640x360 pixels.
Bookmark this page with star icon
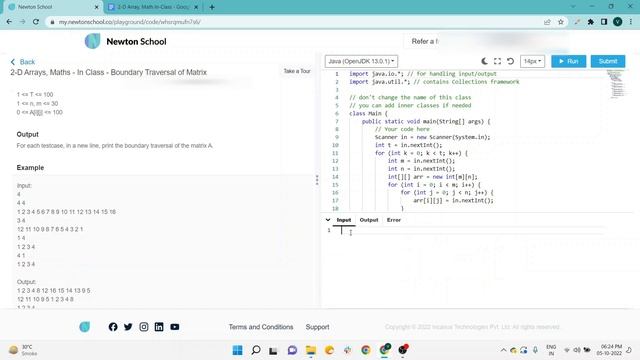point(561,22)
